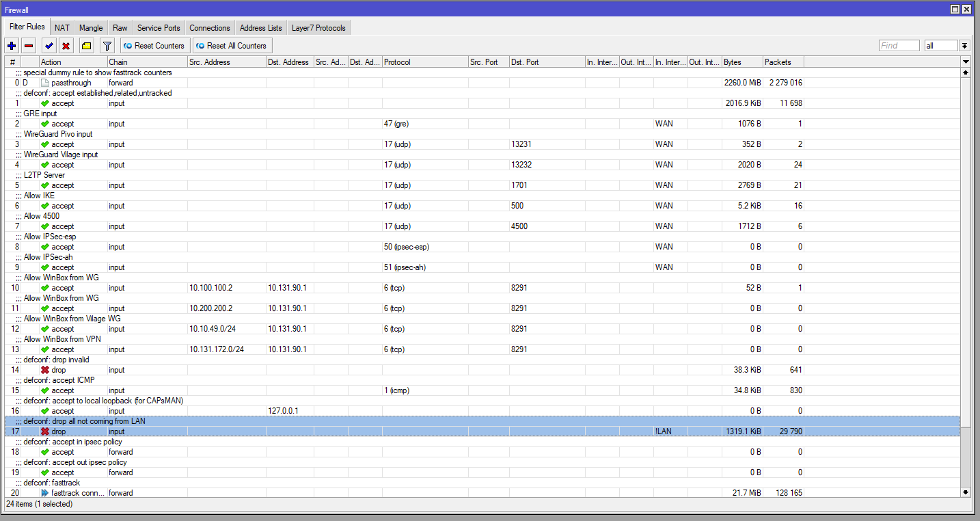Sort by Packets column header

(783, 62)
